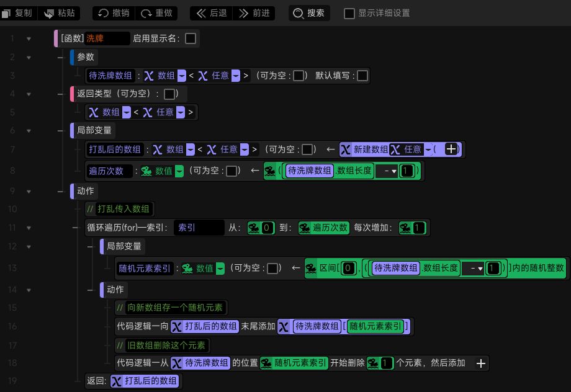This screenshot has height=392, width=571.
Task: Click 遍历次数 value block after 到
Action: 324,228
